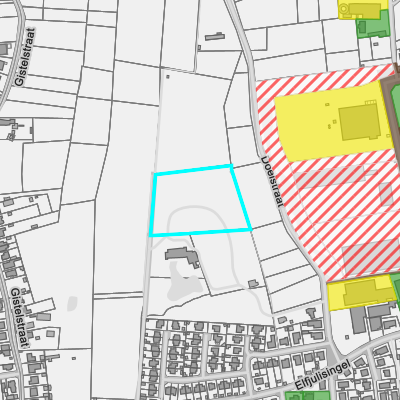
Task: Click the Elfjulisingel street label
Action: (x=323, y=375)
